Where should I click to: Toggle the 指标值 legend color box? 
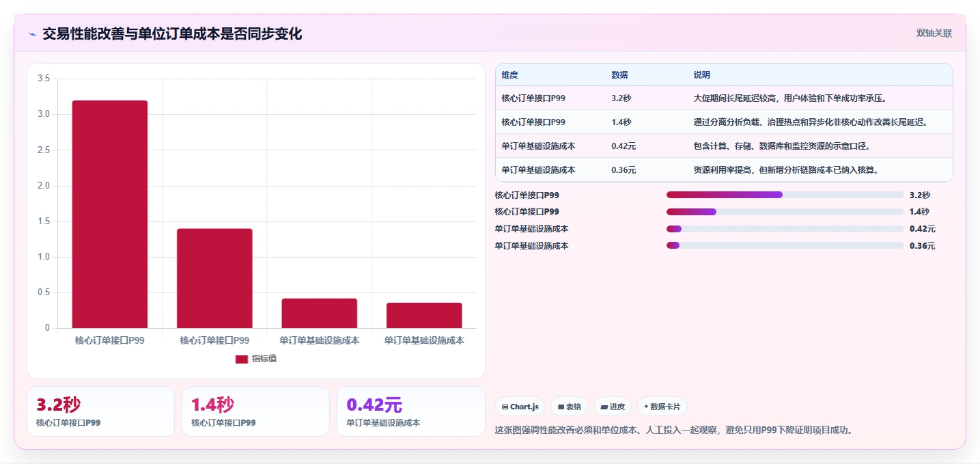pos(242,359)
